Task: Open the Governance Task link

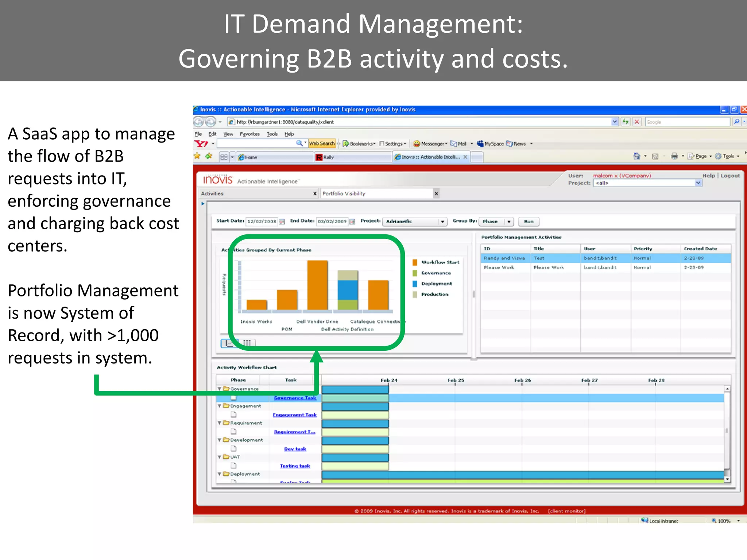Action: 295,398
